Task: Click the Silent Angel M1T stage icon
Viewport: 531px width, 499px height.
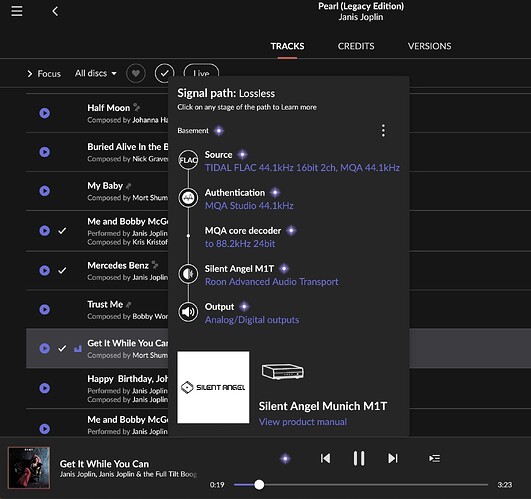Action: 188,274
